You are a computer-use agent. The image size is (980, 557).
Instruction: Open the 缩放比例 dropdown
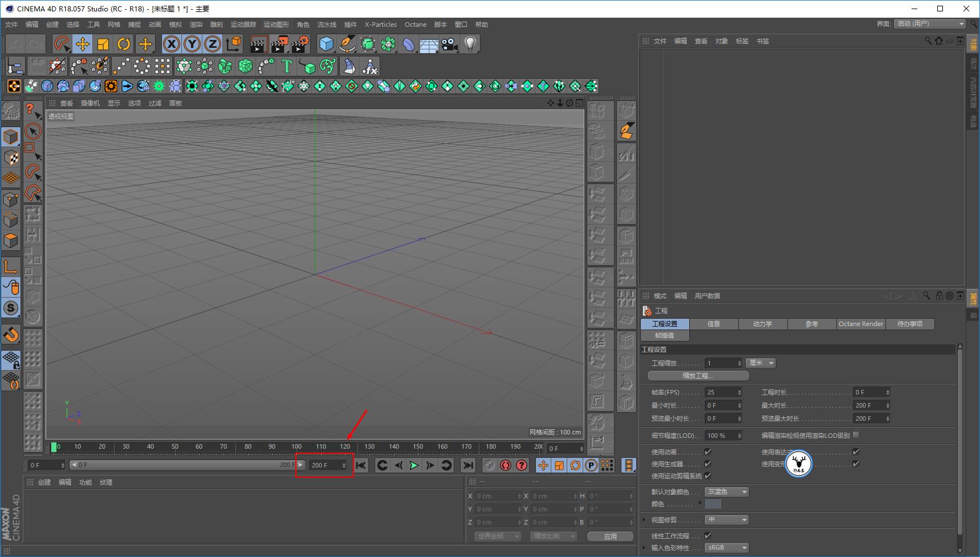pos(554,536)
